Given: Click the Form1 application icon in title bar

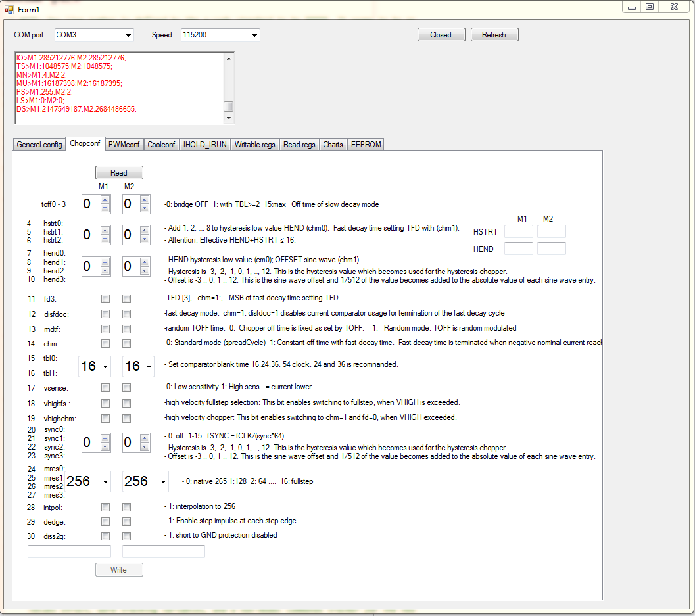Looking at the screenshot, I should (x=9, y=9).
